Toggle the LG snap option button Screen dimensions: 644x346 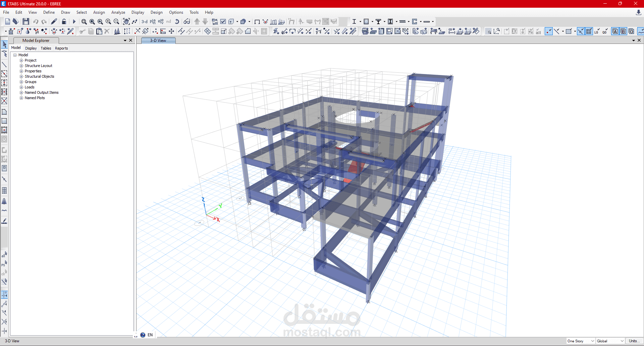coord(597,31)
